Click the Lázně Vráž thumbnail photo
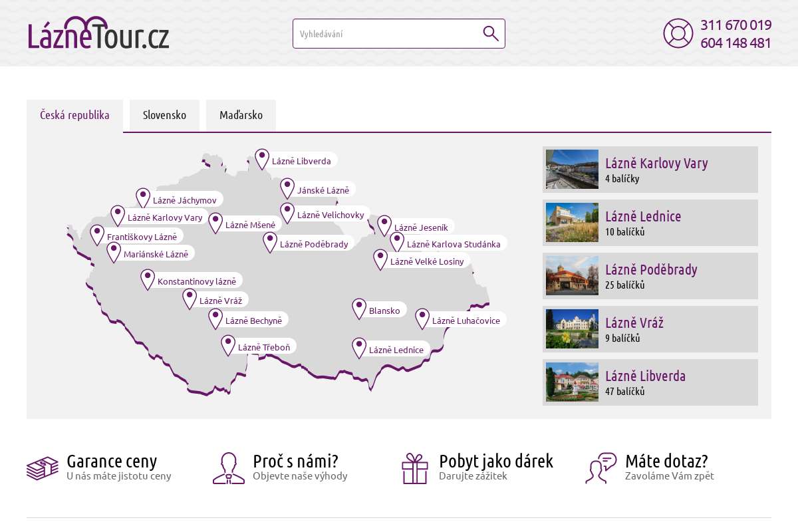 tap(572, 329)
